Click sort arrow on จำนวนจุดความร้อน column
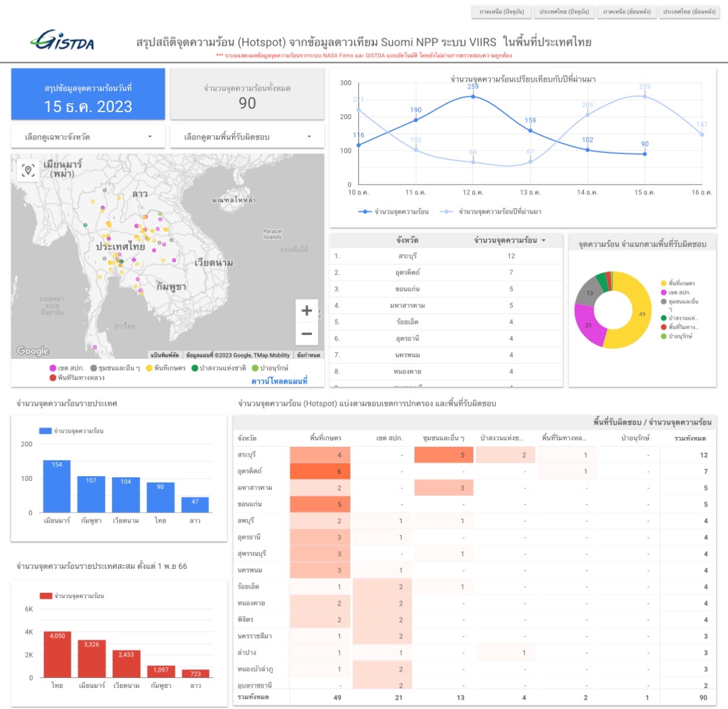728x709 pixels. pyautogui.click(x=543, y=240)
